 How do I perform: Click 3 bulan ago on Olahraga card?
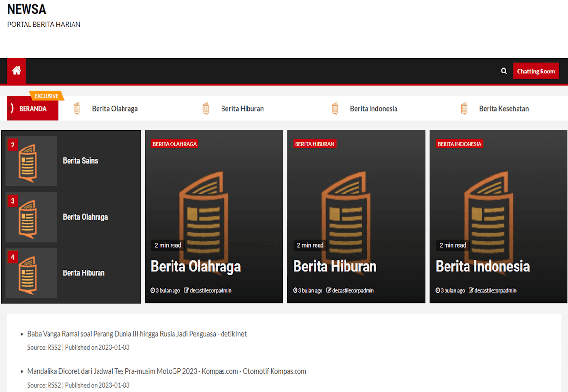tap(168, 290)
